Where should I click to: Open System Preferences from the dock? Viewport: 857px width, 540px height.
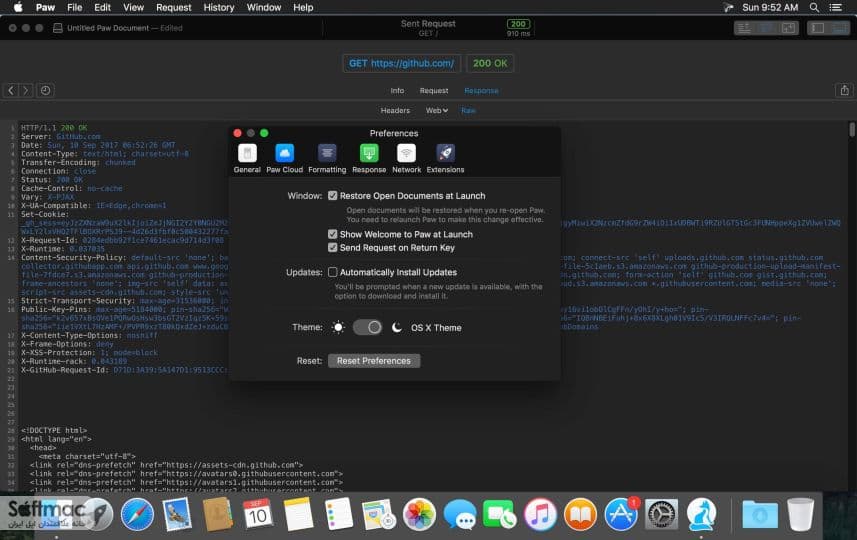click(x=661, y=514)
